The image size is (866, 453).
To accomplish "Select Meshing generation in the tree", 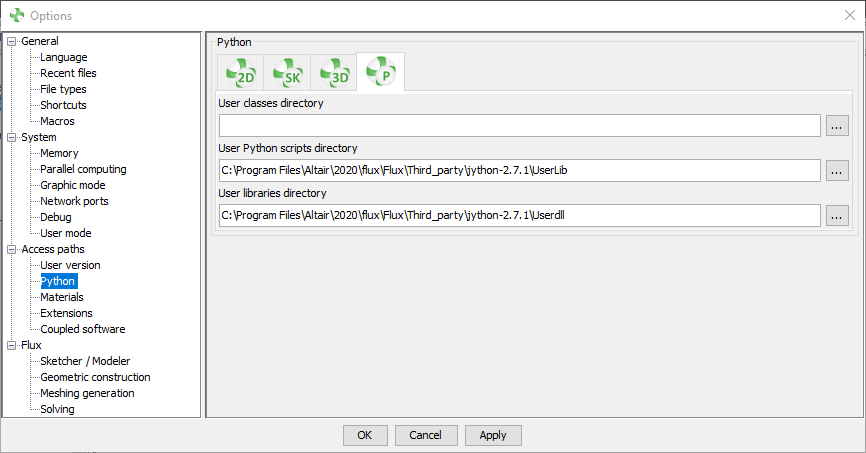I will 87,394.
